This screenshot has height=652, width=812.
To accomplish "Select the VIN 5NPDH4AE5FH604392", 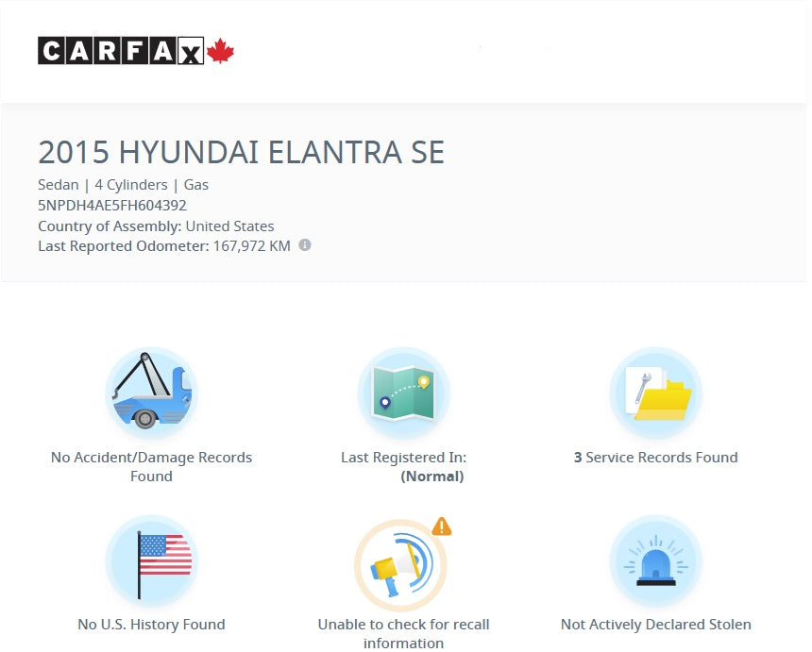I will coord(112,206).
